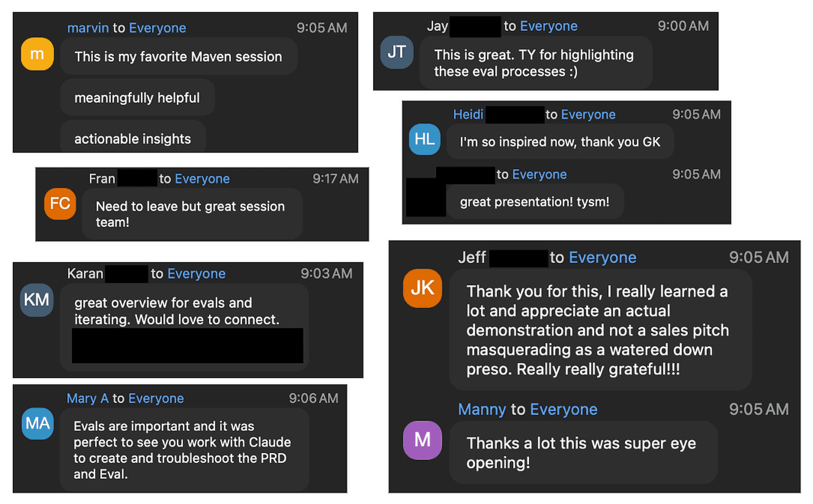
Task: Click "Everyone" in Karan's message header
Action: pos(196,274)
